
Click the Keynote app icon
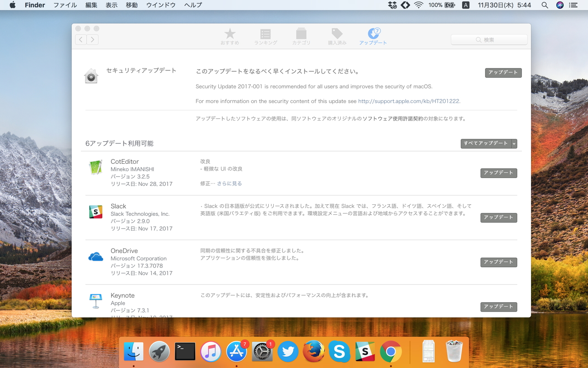tap(95, 300)
